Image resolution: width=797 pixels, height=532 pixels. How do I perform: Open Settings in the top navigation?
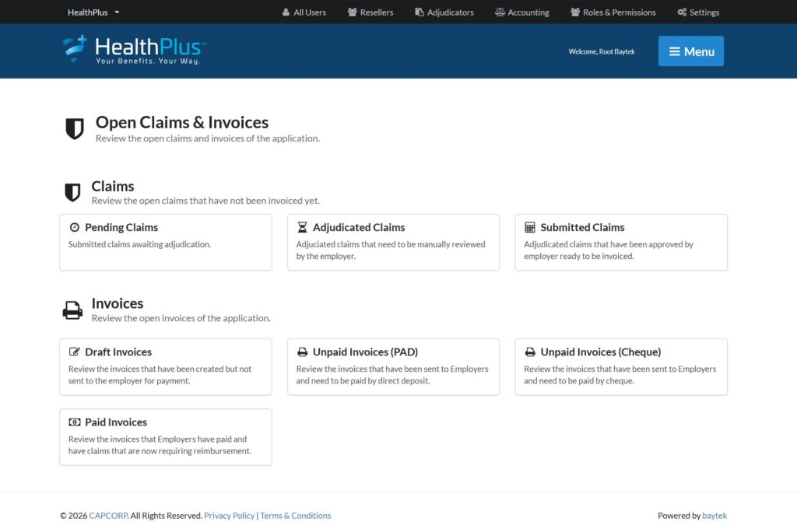(x=698, y=12)
